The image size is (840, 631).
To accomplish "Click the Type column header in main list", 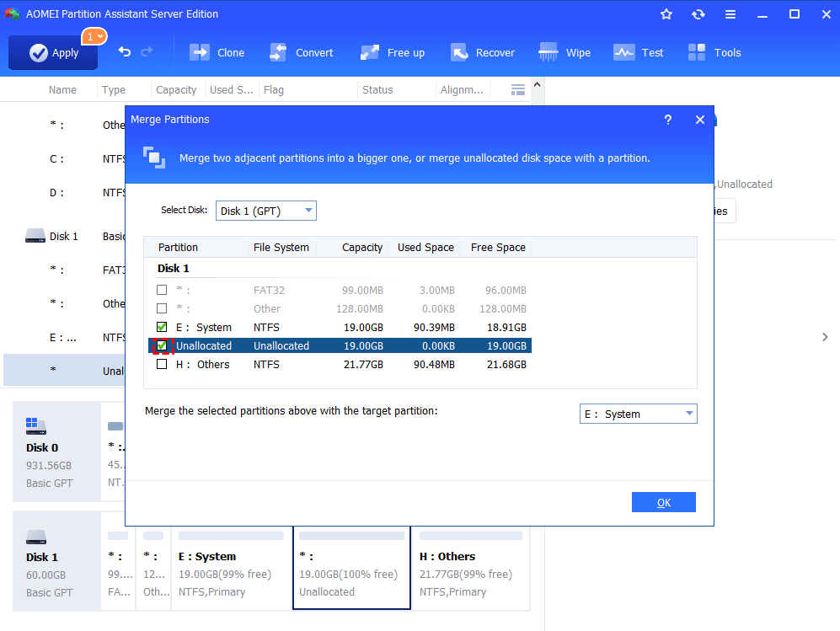I will click(114, 90).
